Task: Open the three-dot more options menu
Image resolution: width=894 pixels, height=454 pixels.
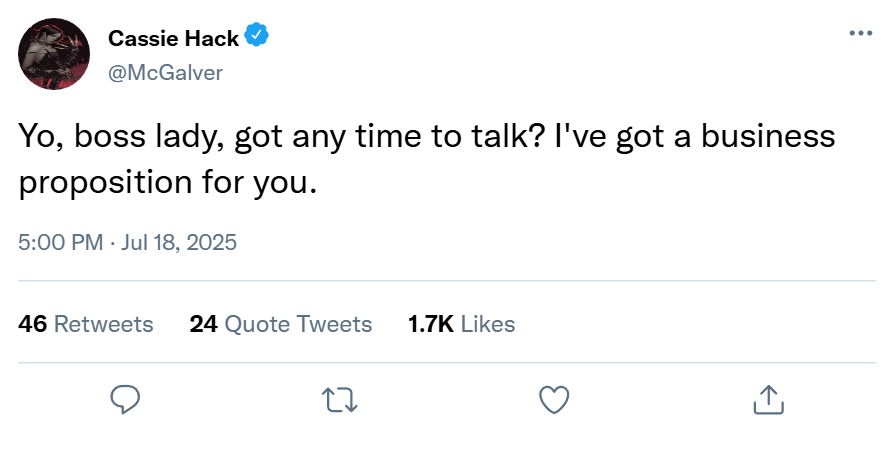Action: coord(860,33)
